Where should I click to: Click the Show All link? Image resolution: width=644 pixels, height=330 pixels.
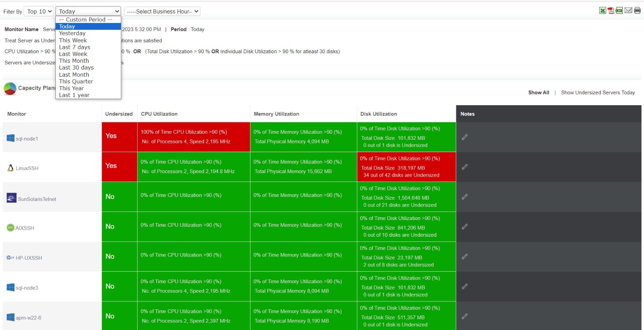tap(539, 93)
